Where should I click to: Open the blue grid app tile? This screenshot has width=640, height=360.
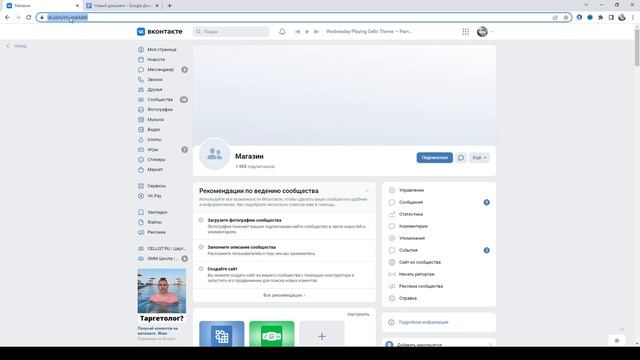[x=222, y=334]
